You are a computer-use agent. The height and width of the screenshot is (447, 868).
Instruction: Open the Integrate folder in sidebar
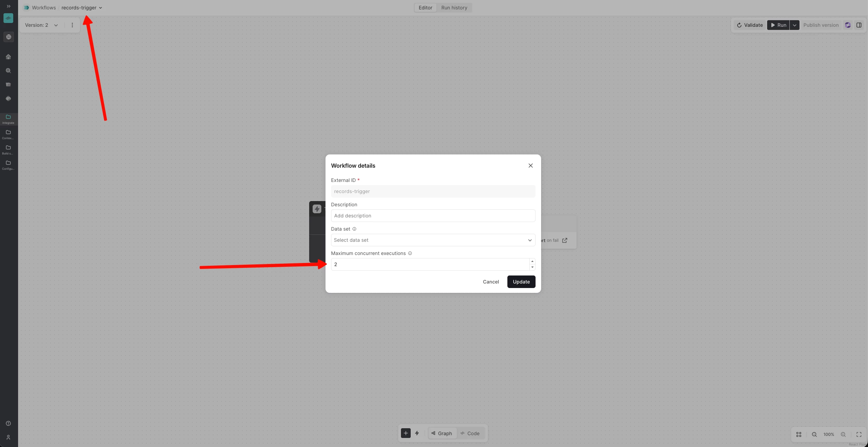click(x=8, y=119)
